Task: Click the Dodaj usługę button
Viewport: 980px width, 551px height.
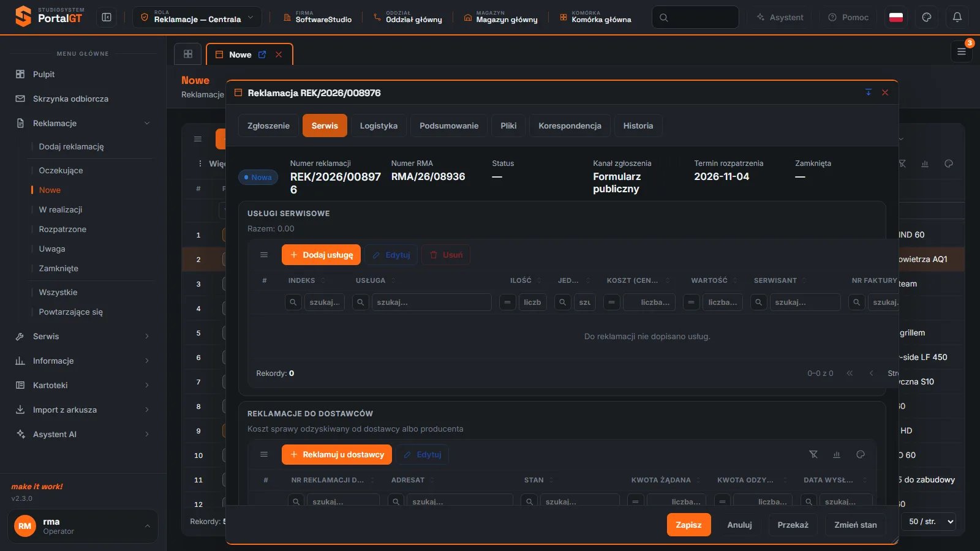Action: tap(321, 255)
